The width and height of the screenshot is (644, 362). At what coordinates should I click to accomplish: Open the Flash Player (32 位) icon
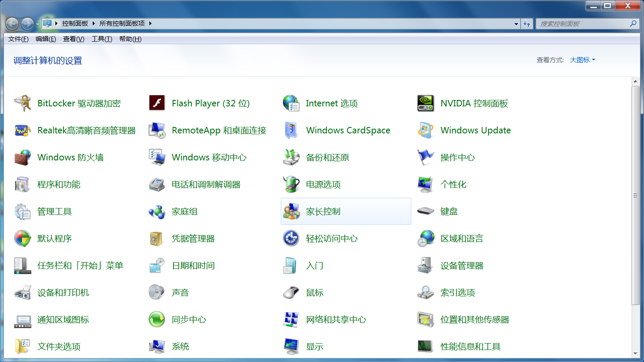click(157, 103)
